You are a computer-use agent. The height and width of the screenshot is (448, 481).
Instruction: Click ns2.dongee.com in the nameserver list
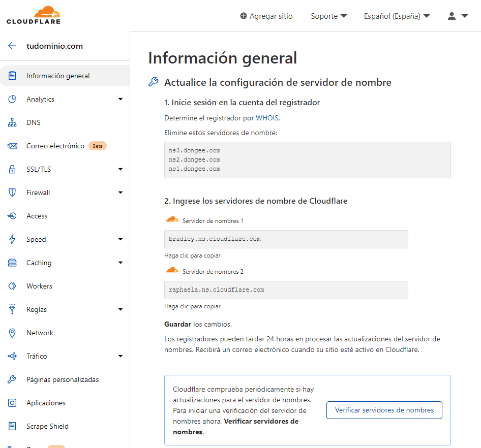[x=195, y=159]
